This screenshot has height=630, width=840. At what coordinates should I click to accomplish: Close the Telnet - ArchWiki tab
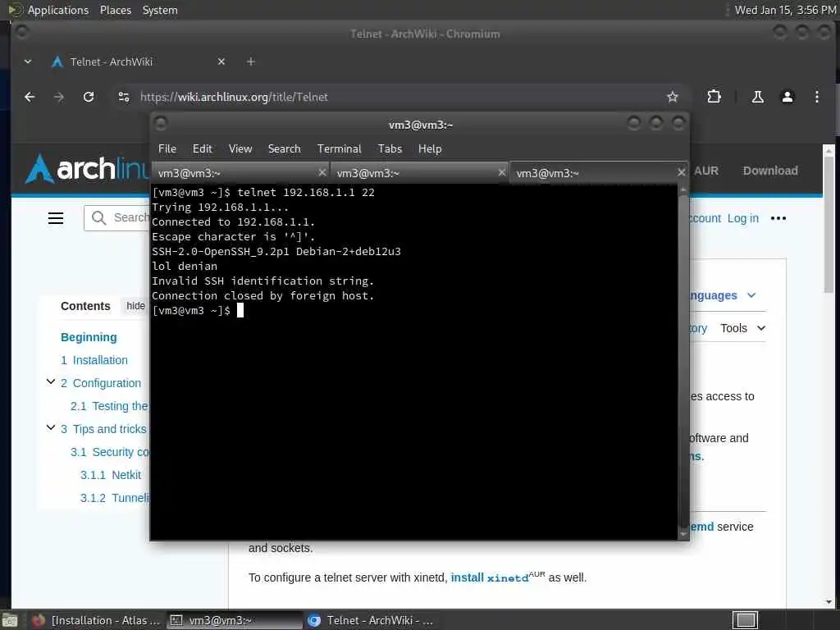221,62
